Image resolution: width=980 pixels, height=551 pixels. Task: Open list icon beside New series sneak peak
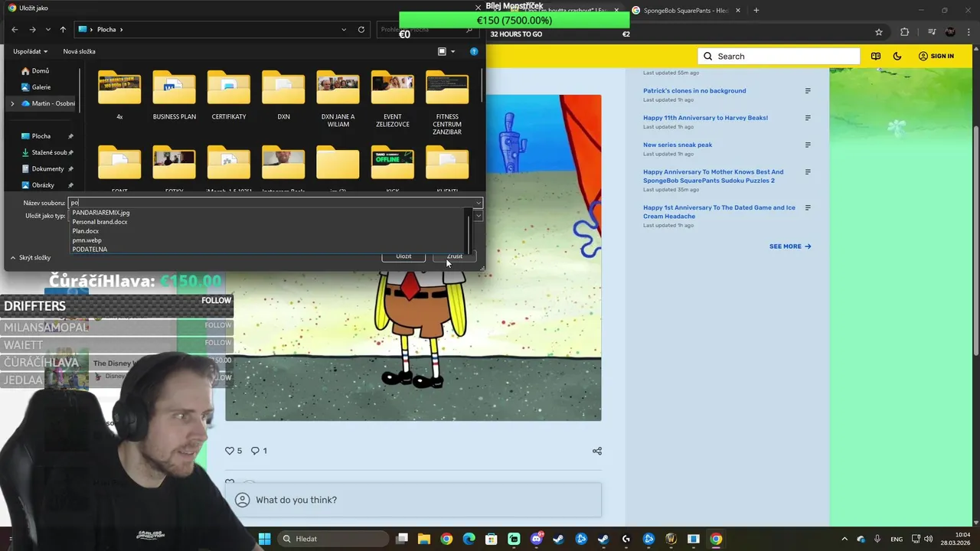(808, 145)
